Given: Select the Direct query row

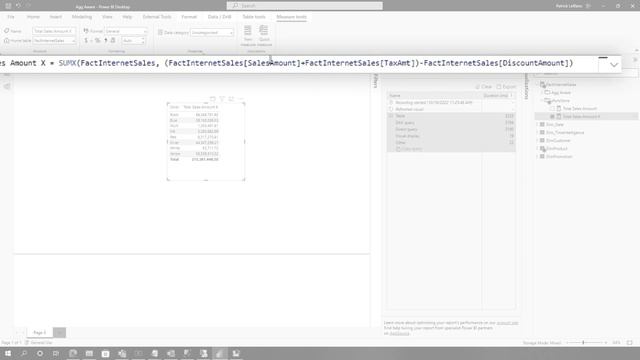Looking at the screenshot, I should [x=451, y=129].
